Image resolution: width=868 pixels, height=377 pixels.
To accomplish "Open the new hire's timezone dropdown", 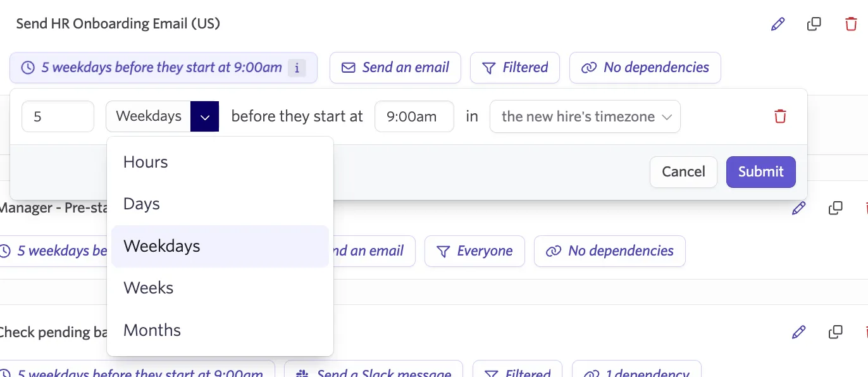I will click(x=585, y=116).
